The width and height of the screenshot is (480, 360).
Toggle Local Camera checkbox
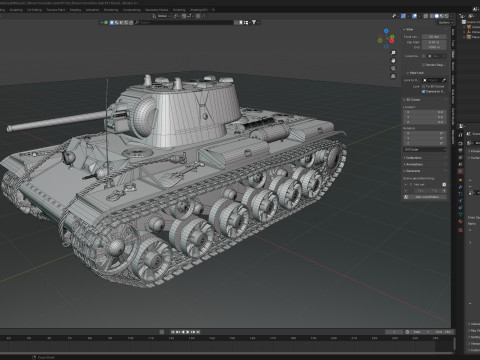point(424,56)
